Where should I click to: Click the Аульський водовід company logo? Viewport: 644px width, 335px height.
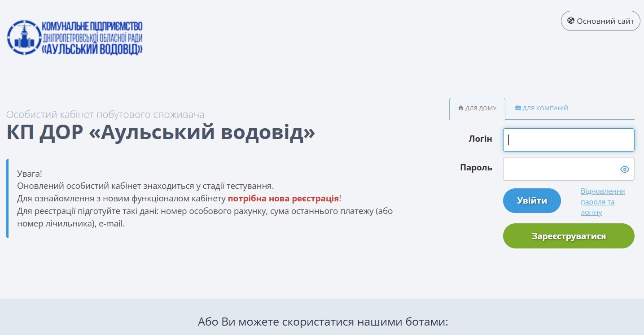point(75,37)
